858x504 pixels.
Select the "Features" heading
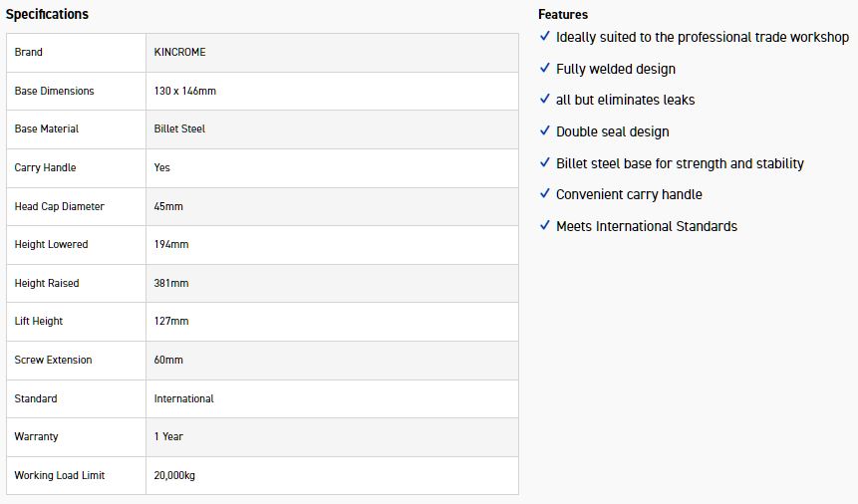pyautogui.click(x=563, y=14)
